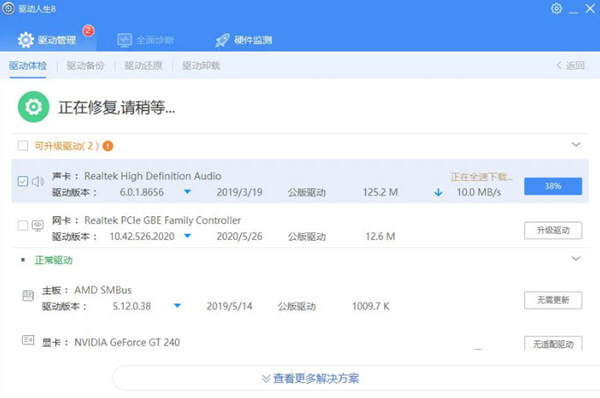Select the 驱动卸载 sub-tab
The width and height of the screenshot is (600, 398).
tap(201, 66)
